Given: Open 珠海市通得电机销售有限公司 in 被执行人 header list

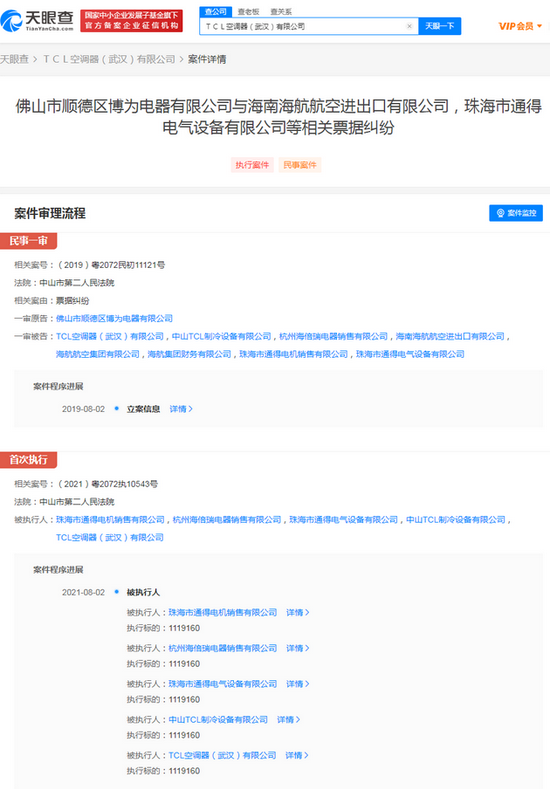Looking at the screenshot, I should (x=110, y=520).
